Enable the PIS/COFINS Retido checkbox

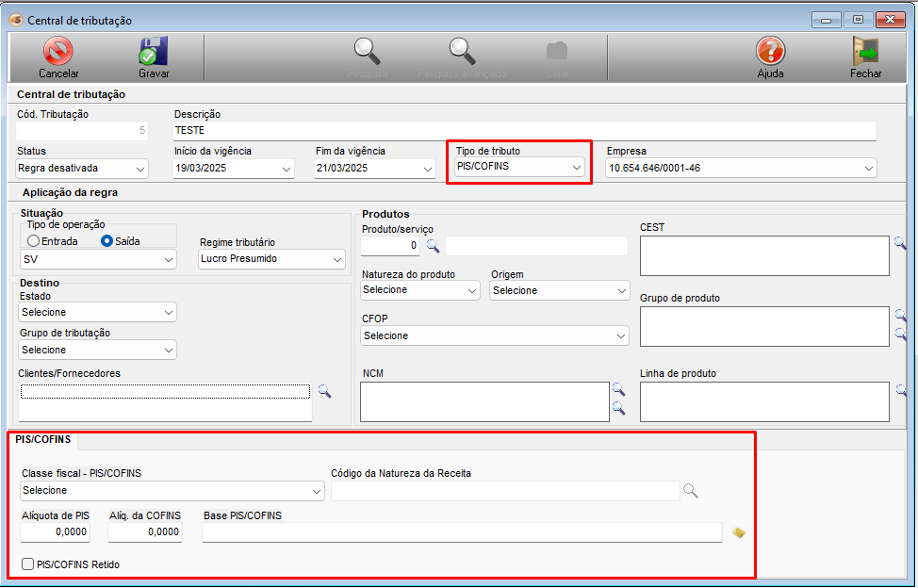pyautogui.click(x=28, y=564)
